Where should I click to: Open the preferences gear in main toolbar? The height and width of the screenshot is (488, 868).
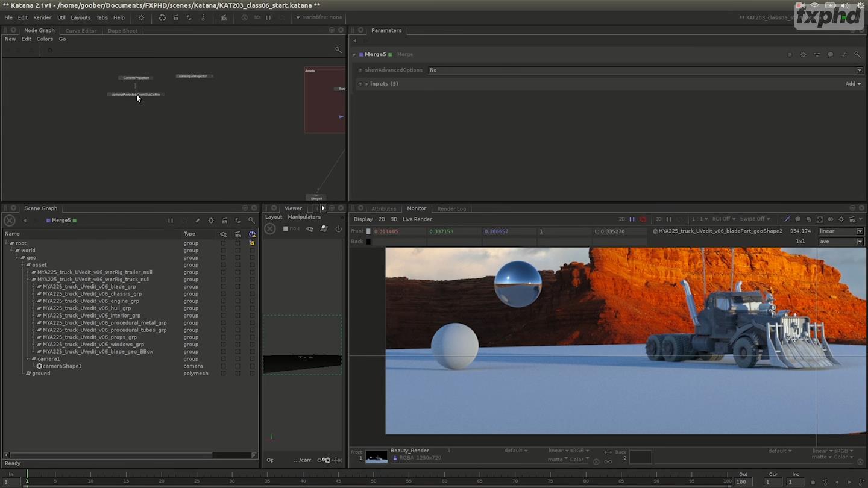(x=142, y=17)
